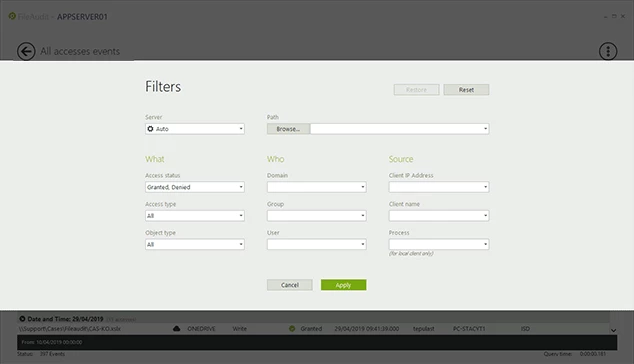Screen dimensions: 634x364
Task: Open the Process dropdown
Action: click(x=439, y=244)
